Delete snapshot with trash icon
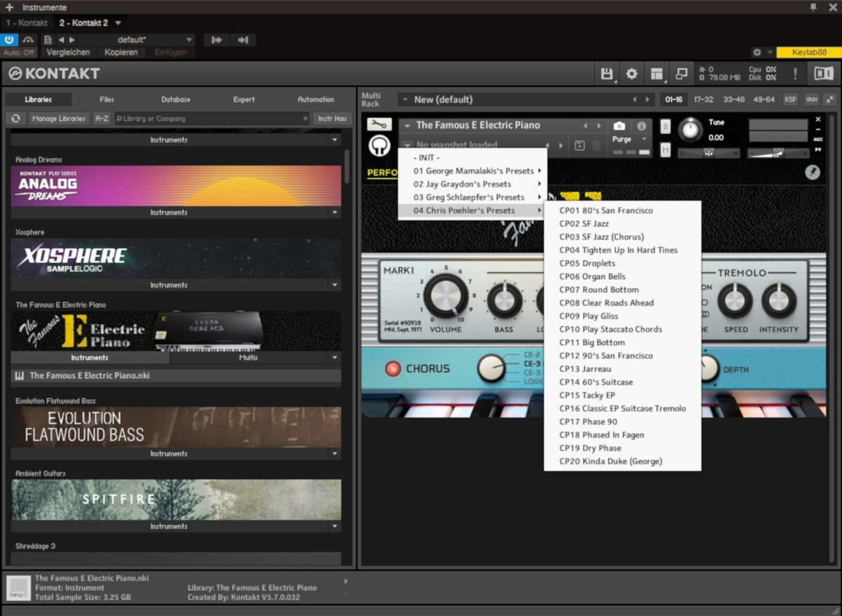This screenshot has height=616, width=842. coord(596,145)
